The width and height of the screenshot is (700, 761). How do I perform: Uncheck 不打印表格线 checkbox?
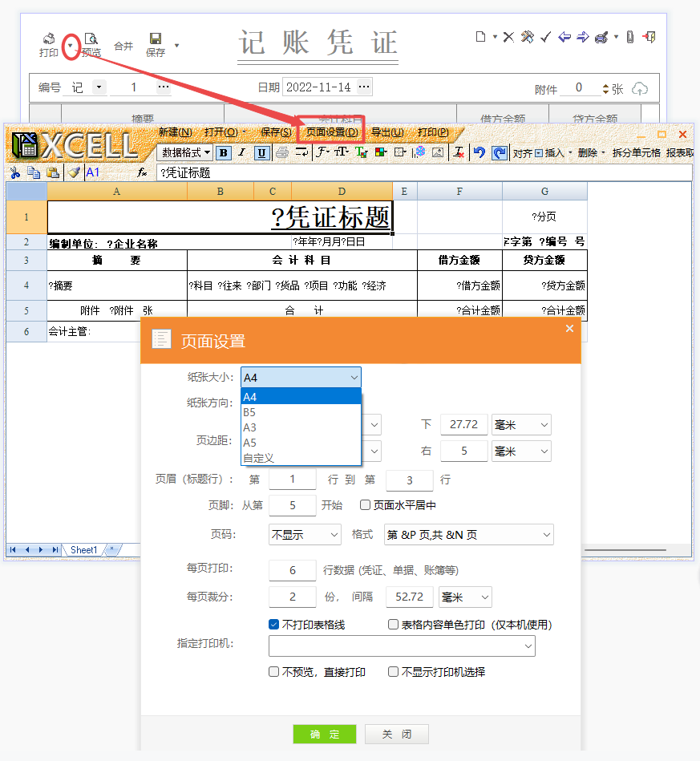274,625
